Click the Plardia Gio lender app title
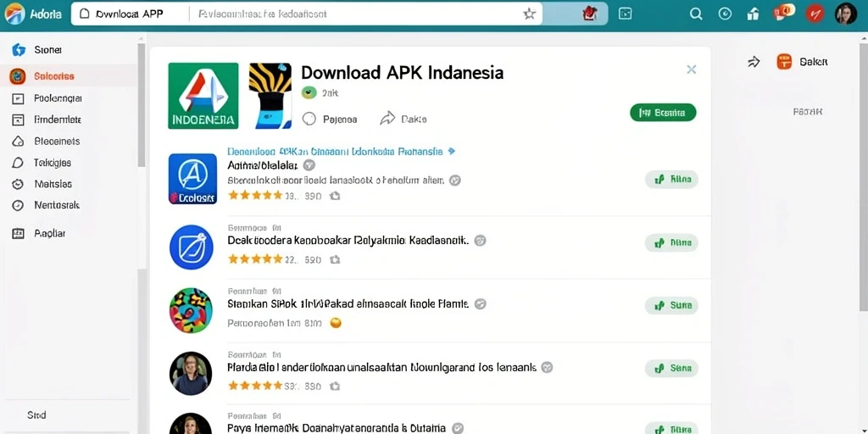Image resolution: width=868 pixels, height=434 pixels. [x=382, y=367]
